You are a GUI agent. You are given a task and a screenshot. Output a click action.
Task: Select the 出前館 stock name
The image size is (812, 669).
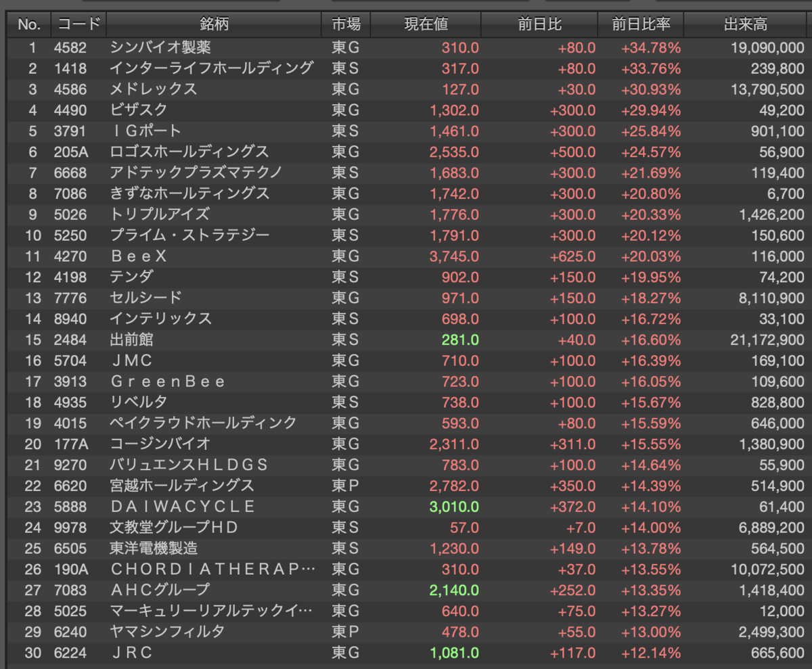[131, 340]
